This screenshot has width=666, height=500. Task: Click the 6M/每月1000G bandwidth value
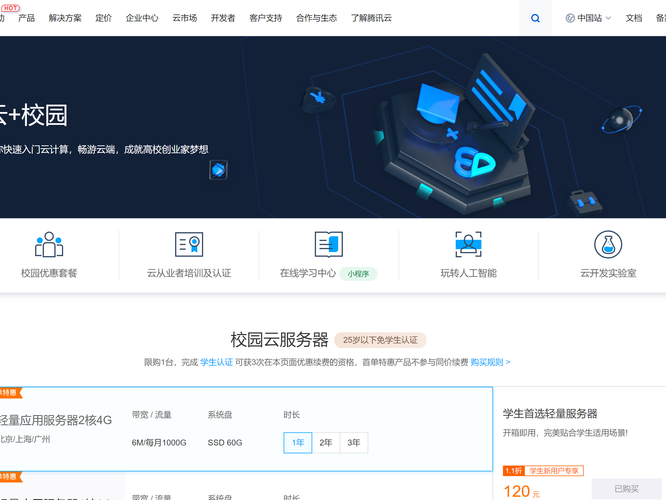[159, 443]
